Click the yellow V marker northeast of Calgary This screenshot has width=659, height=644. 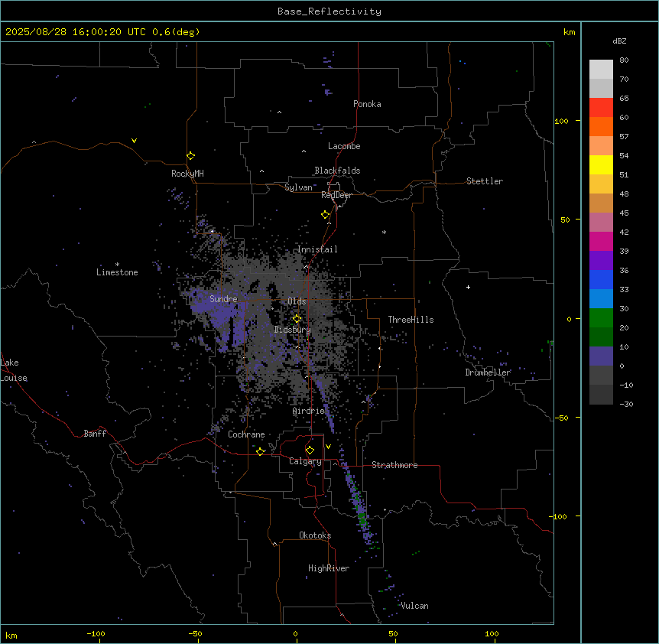tap(328, 447)
